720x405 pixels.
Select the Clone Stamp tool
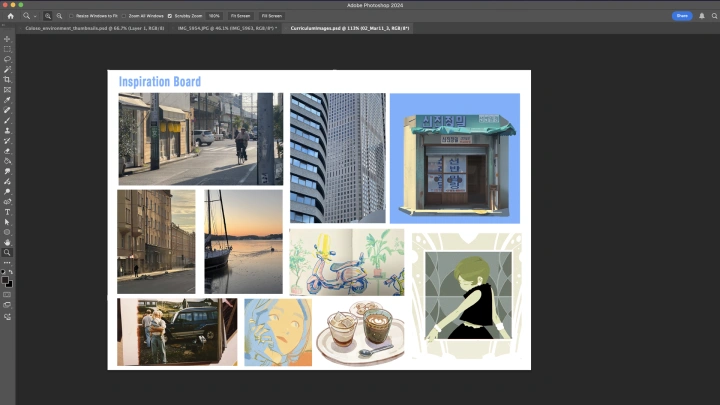(7, 130)
